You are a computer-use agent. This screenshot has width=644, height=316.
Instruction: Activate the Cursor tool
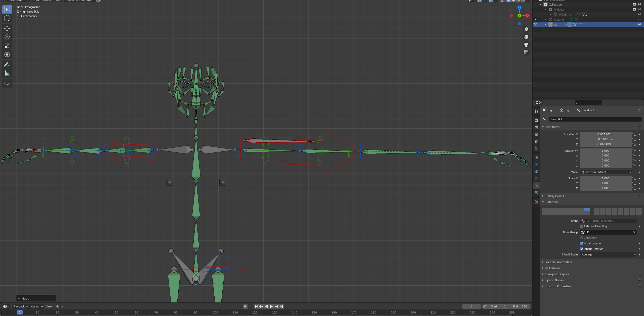click(x=7, y=18)
